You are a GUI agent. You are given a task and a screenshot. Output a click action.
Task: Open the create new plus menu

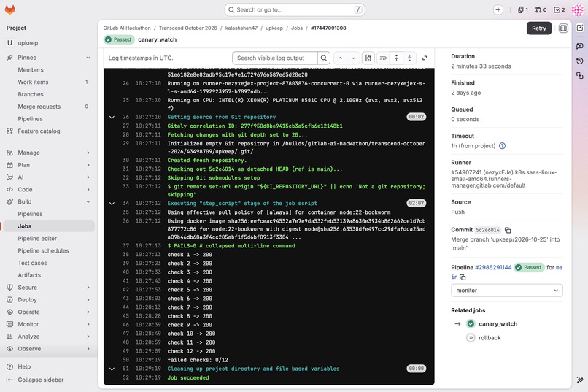tap(498, 9)
